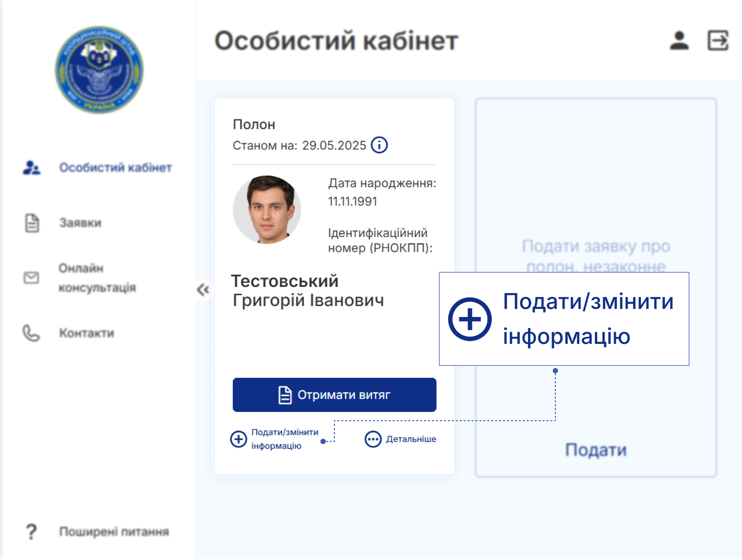The image size is (742, 560).
Task: Click the three-dots circle icon by Детальніше
Action: point(373,439)
